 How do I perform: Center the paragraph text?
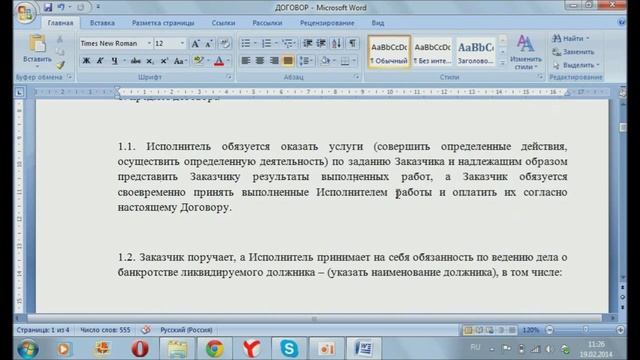coord(260,61)
